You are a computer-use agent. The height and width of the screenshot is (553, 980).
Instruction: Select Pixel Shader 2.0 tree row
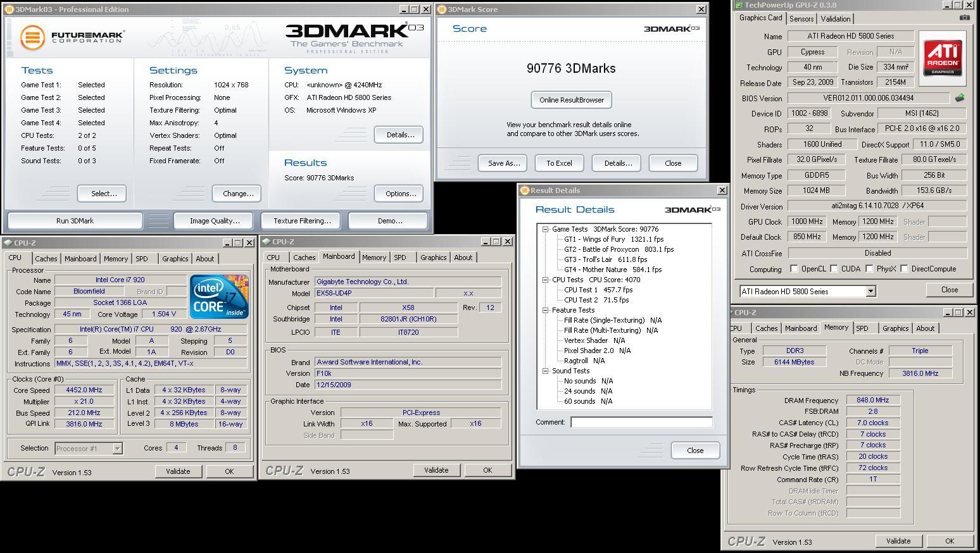point(597,351)
